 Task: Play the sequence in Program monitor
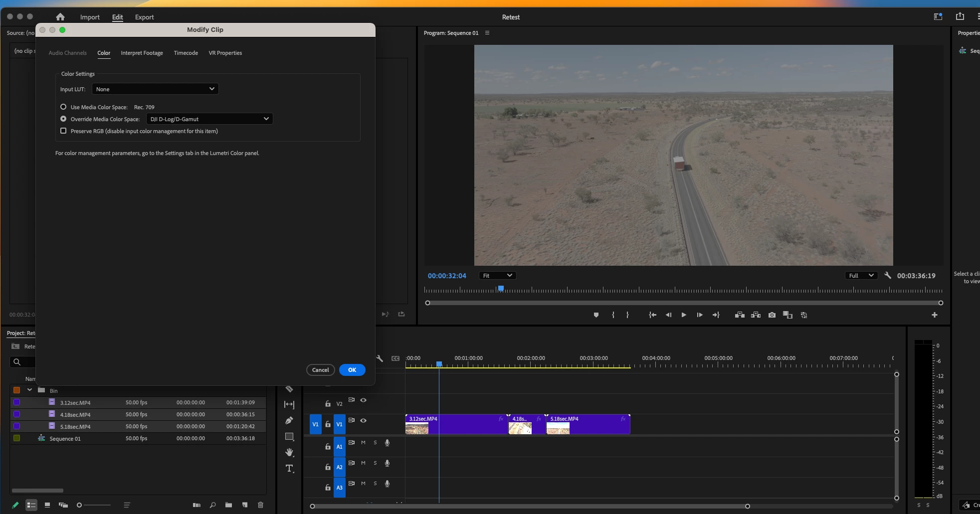coord(684,315)
